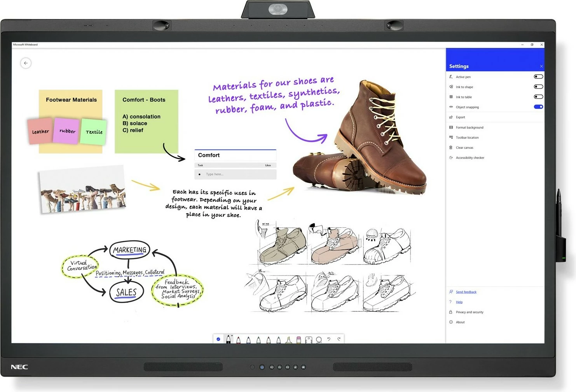
Task: Activate the lasso select tool
Action: (x=319, y=340)
